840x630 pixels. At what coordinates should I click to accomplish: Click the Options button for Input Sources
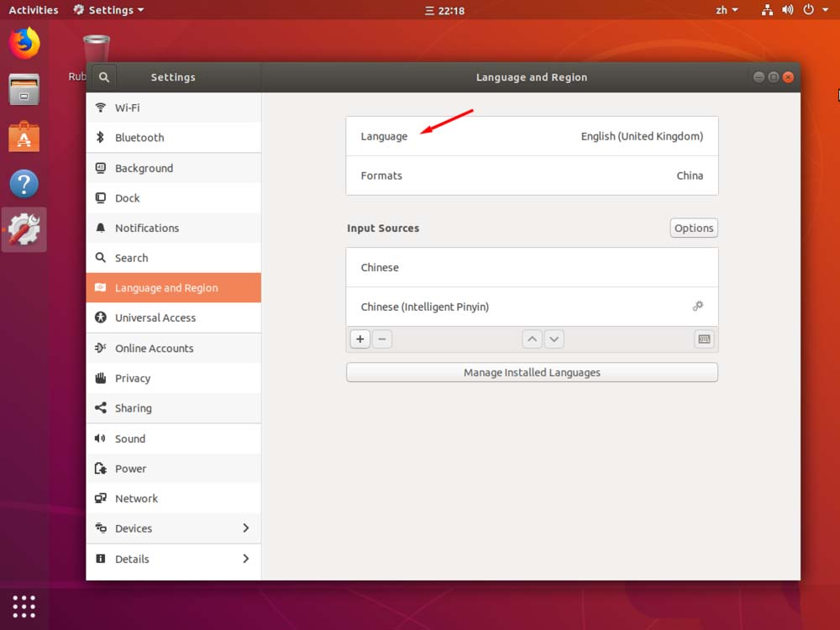click(693, 228)
